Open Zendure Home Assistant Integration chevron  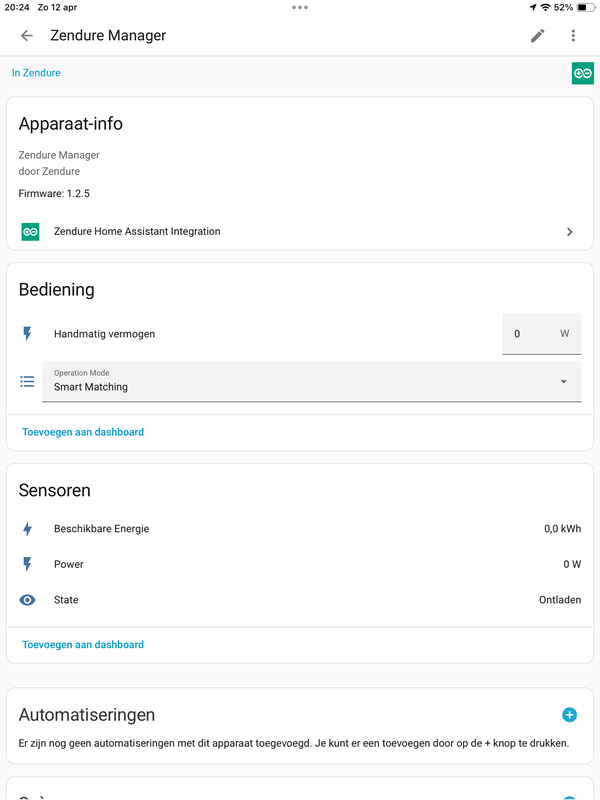[569, 232]
